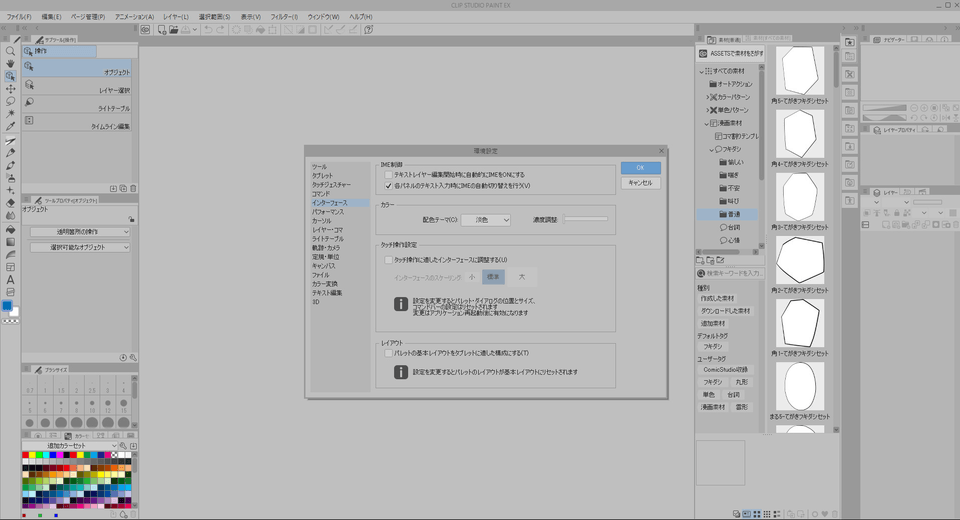
Task: Uncheck IME auto-switch for panel text input
Action: click(x=389, y=186)
